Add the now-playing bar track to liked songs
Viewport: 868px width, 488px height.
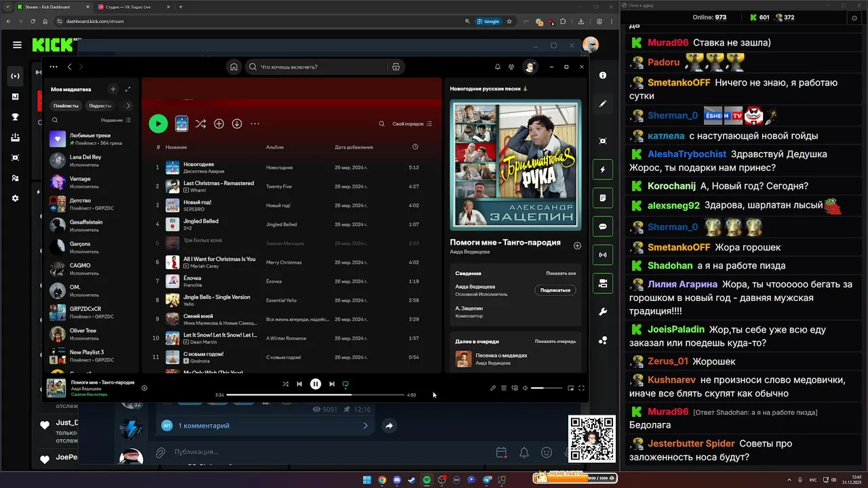coord(144,388)
